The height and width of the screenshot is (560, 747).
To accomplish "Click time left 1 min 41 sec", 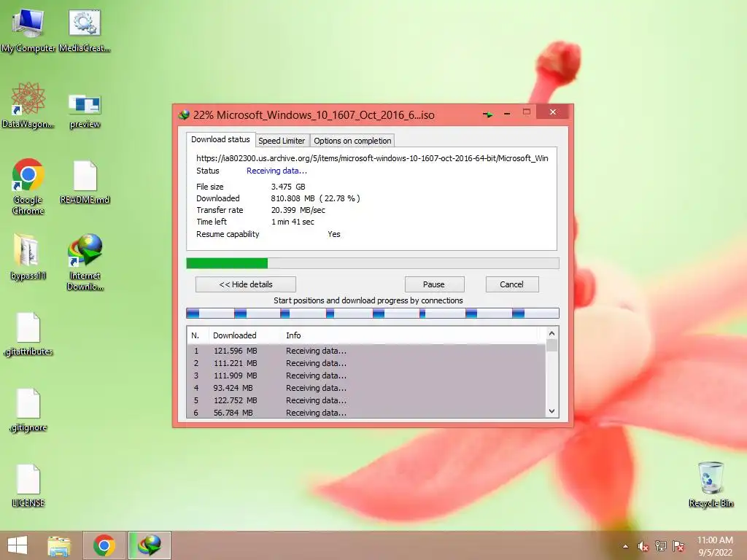I will 293,222.
